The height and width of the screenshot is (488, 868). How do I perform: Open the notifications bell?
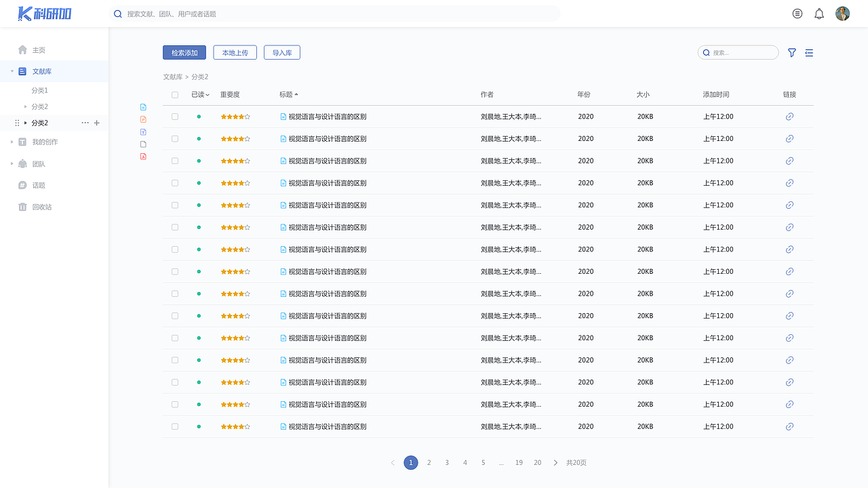[x=819, y=14]
